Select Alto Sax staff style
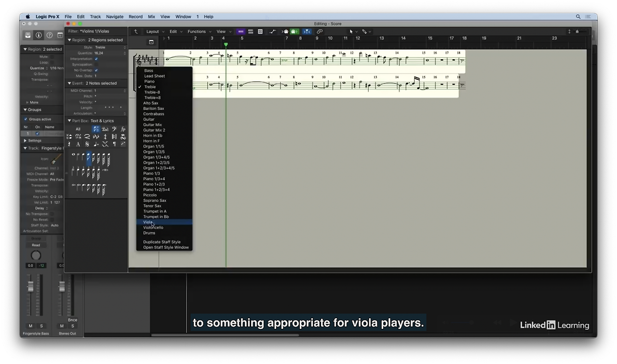Viewport: 617px width, 364px height. tap(164, 103)
